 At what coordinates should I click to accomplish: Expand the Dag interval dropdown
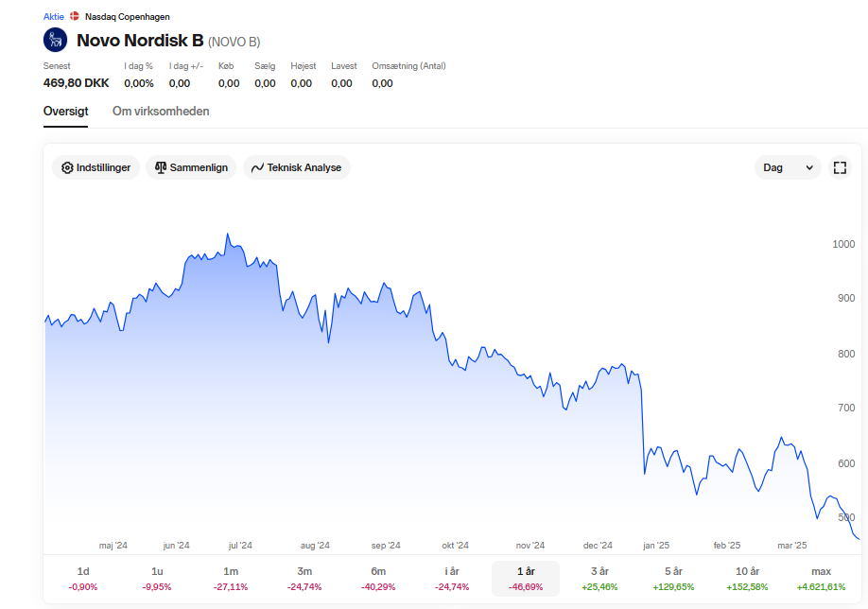(788, 167)
